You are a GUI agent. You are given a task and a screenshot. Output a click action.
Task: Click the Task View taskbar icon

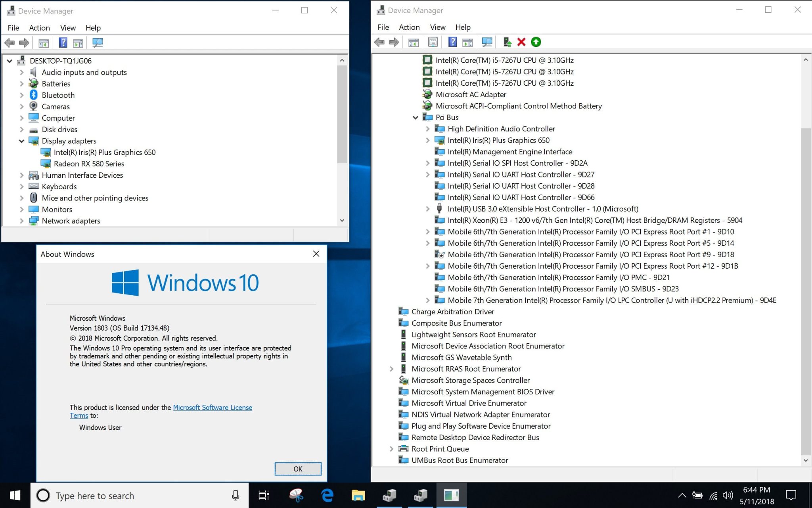coord(264,495)
